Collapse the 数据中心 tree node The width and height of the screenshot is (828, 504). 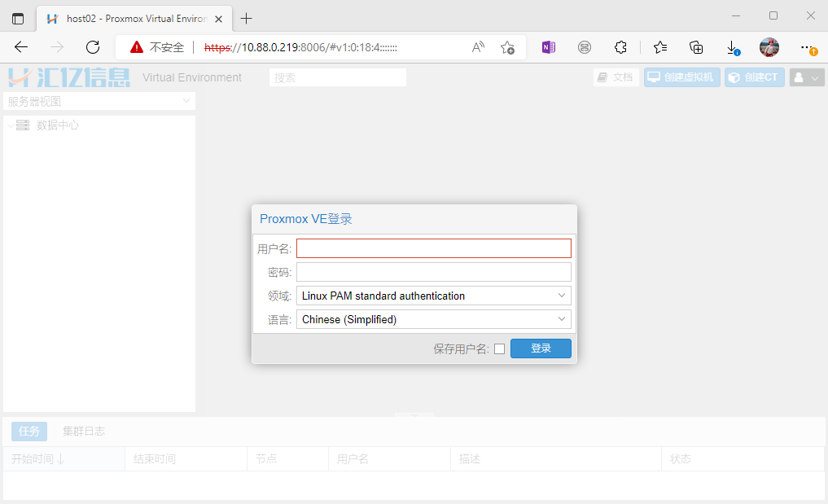[x=10, y=125]
